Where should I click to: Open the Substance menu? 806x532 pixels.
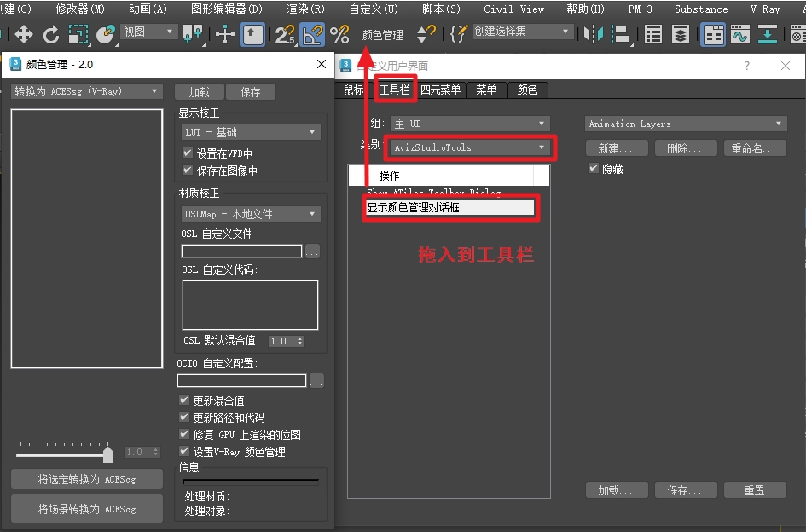tap(701, 9)
